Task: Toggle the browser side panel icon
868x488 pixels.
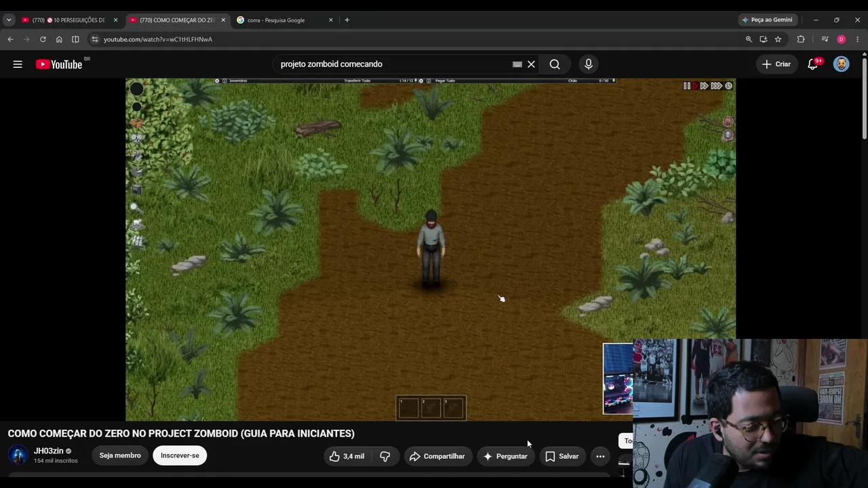Action: 75,39
